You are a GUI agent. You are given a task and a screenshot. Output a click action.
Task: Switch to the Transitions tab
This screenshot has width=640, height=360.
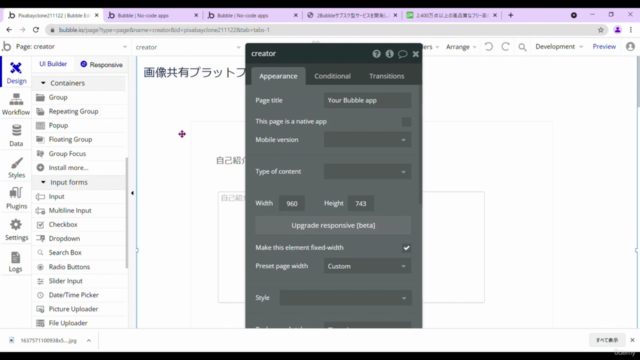pos(387,76)
